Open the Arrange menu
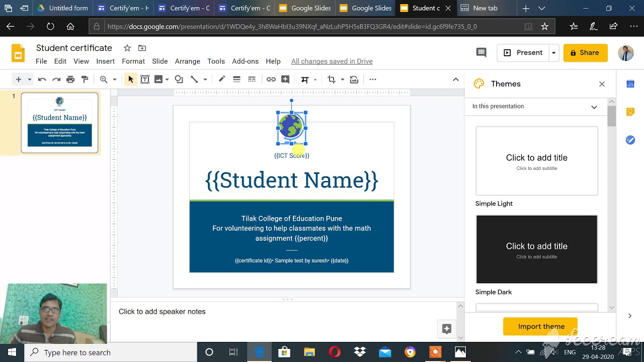644x362 pixels. (187, 61)
